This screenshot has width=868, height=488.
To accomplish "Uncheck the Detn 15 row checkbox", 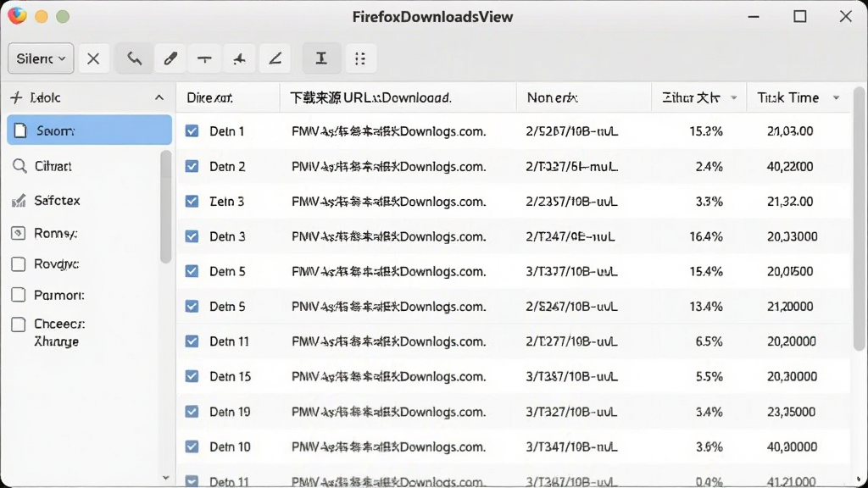I will tap(192, 376).
